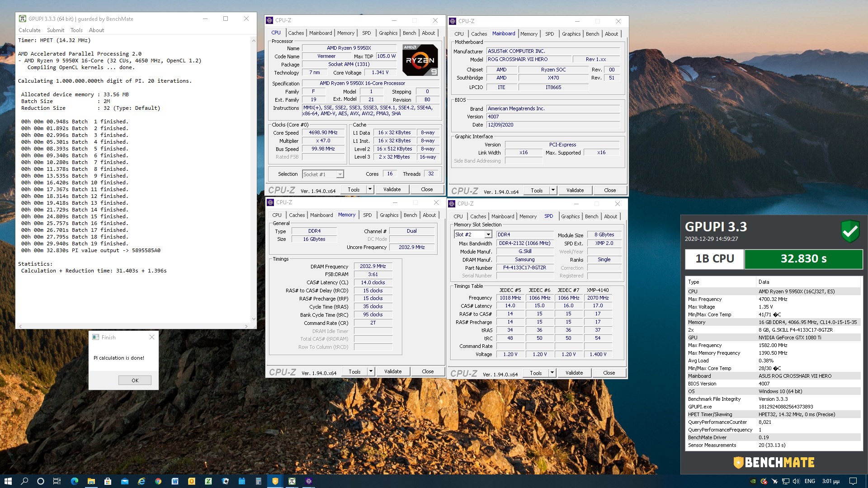Open About tab in SPD CPU-Z window

pos(611,216)
